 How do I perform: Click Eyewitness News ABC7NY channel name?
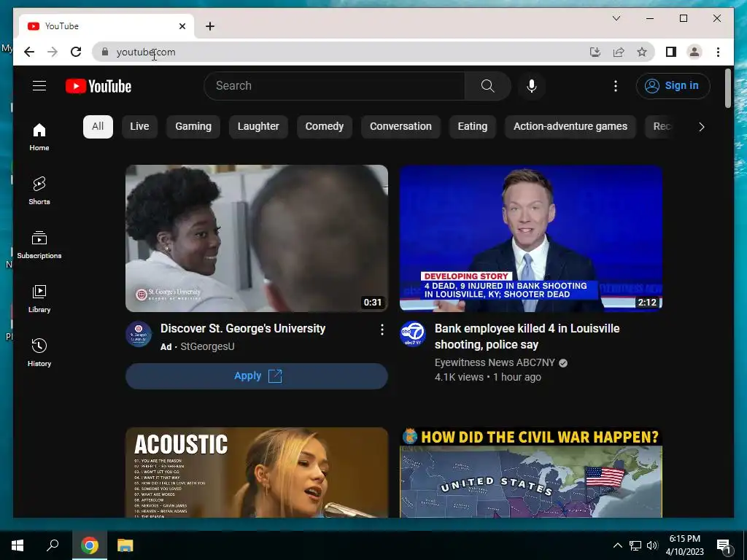pyautogui.click(x=495, y=363)
